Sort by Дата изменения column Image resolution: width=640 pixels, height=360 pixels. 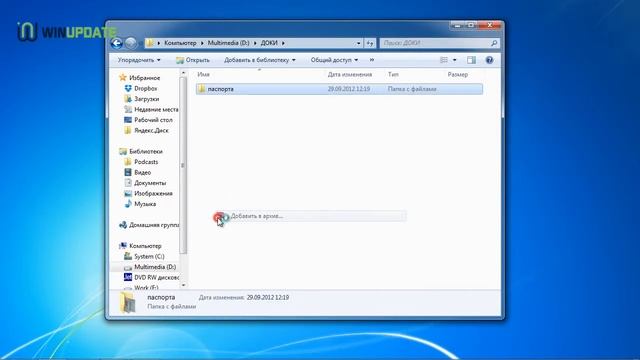[350, 74]
